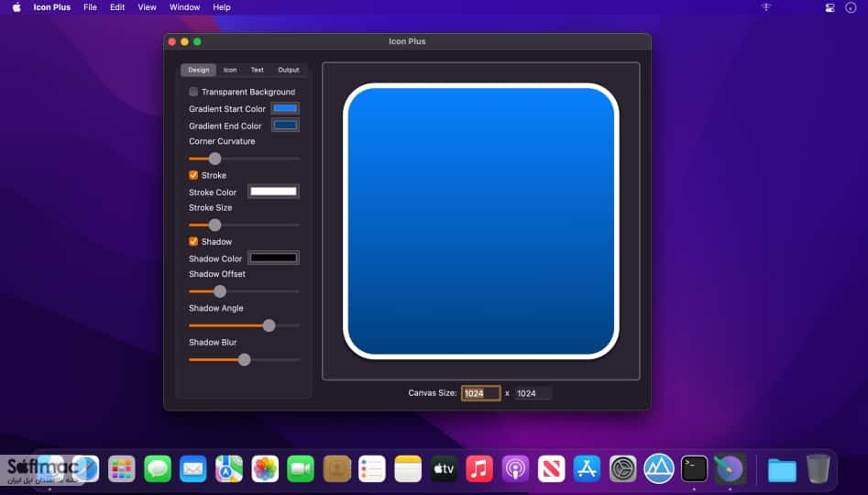
Task: Focus the Canvas Size width field
Action: (x=480, y=393)
